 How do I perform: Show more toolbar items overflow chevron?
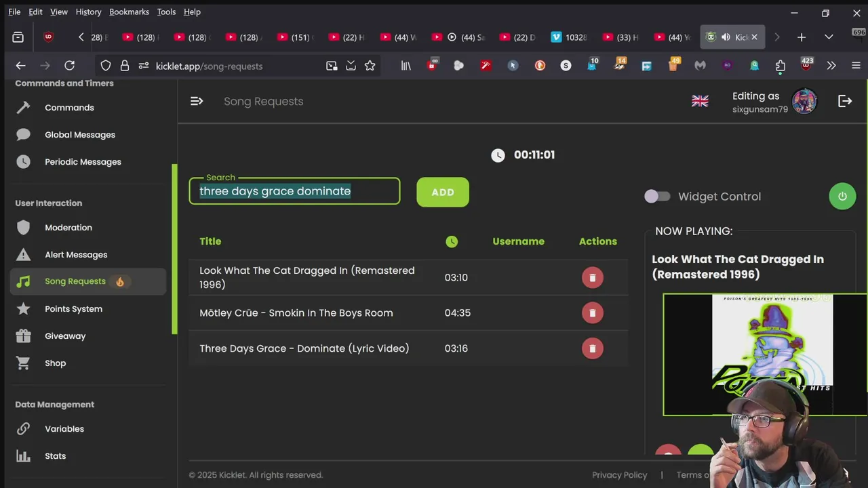[x=831, y=66]
